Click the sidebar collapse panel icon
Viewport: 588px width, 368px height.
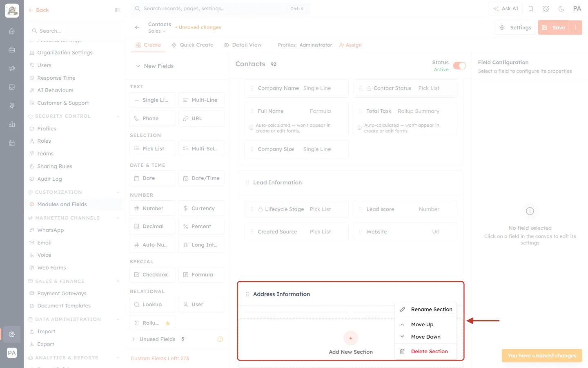coord(117,10)
